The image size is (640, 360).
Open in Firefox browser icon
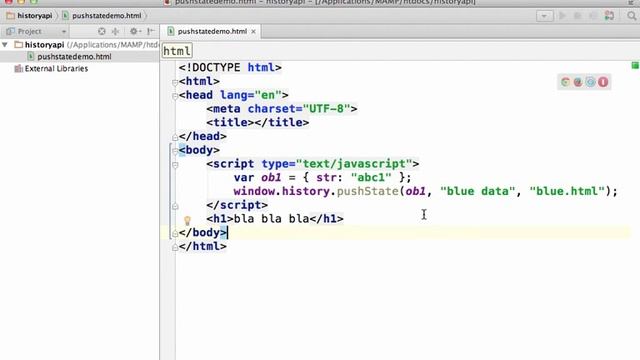[578, 82]
